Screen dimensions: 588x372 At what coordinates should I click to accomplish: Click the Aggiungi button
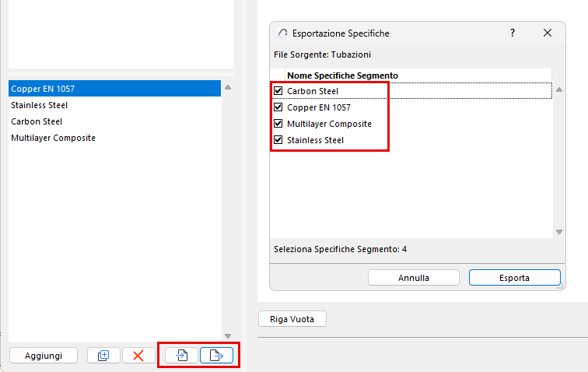pyautogui.click(x=44, y=356)
